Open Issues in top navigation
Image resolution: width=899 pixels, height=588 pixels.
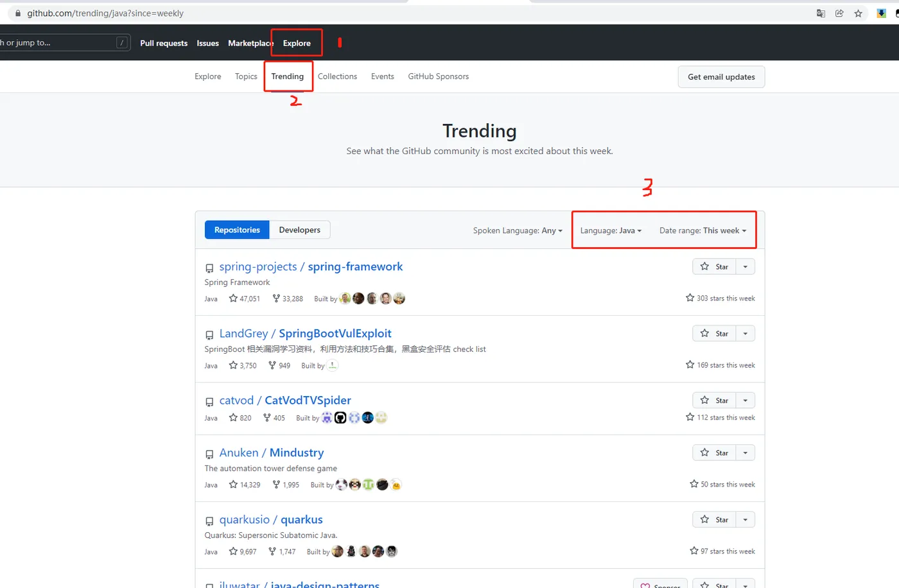click(207, 43)
